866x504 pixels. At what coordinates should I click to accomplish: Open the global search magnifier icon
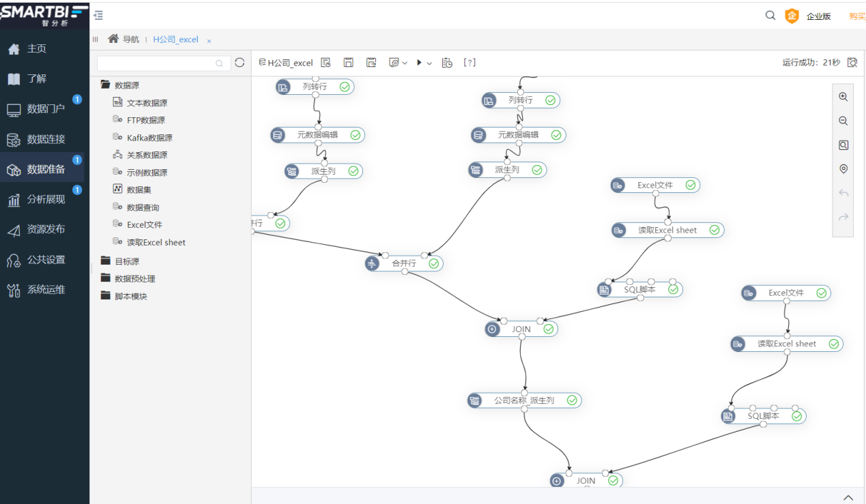pos(770,16)
